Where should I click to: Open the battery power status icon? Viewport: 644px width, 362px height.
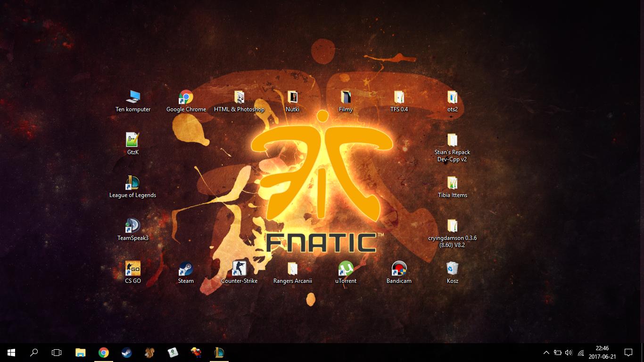(558, 353)
